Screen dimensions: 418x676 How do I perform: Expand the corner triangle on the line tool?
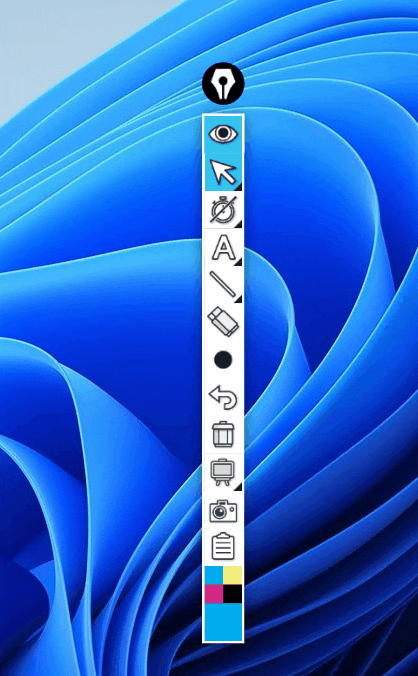(x=239, y=299)
